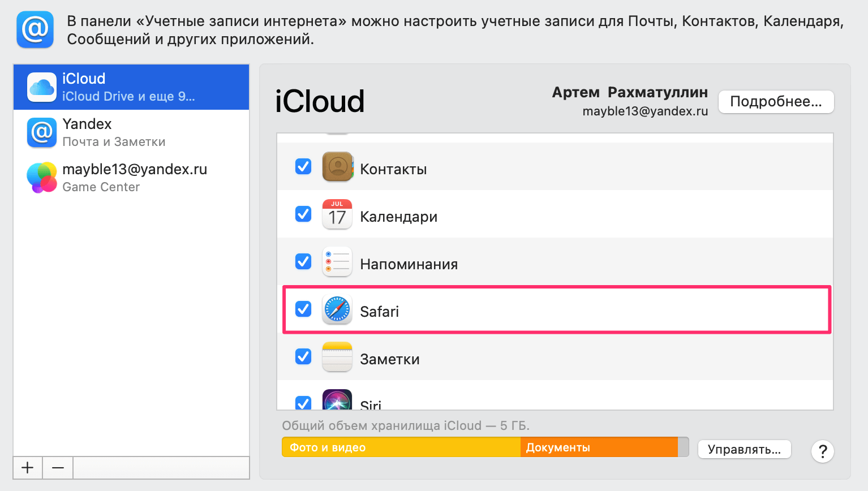Click the Контакты label
Screen dimensions: 868x491
pos(393,169)
